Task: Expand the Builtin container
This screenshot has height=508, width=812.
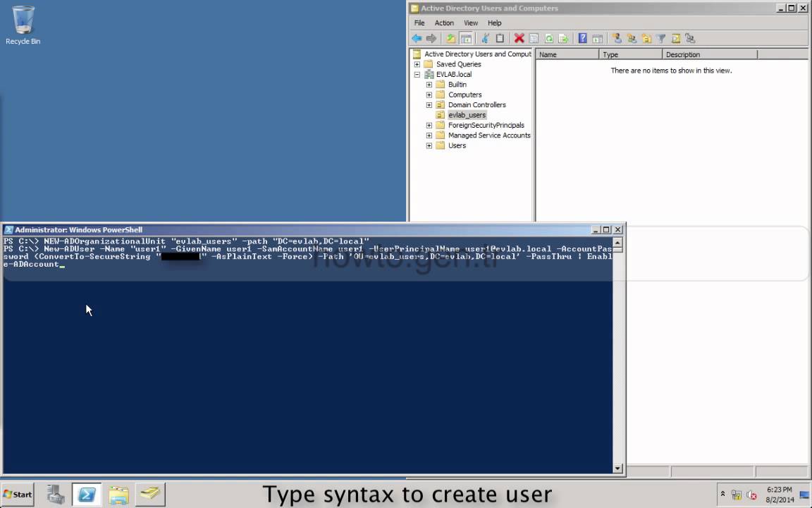Action: click(429, 85)
